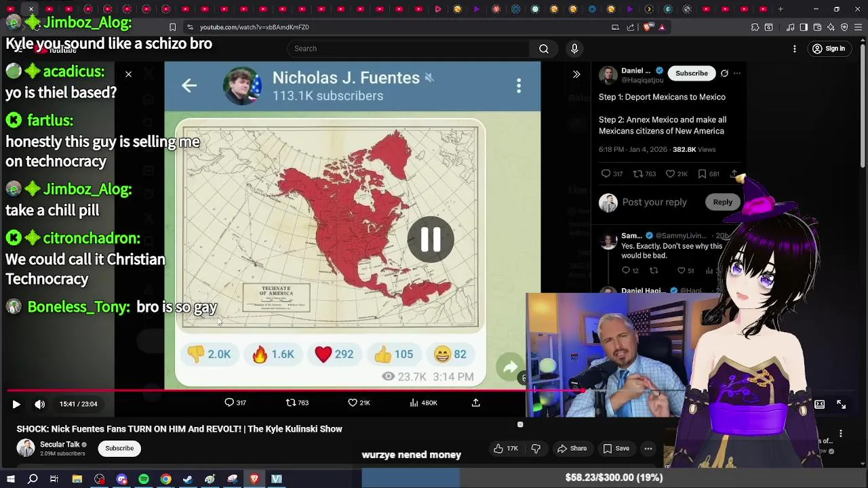The width and height of the screenshot is (868, 488).
Task: Open tweet more options ellipsis
Action: click(737, 73)
